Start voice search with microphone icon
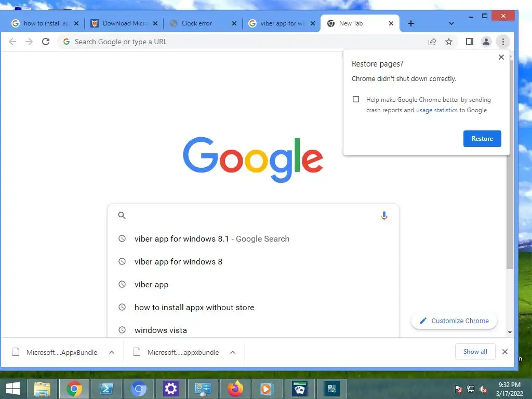This screenshot has height=399, width=532. 384,216
